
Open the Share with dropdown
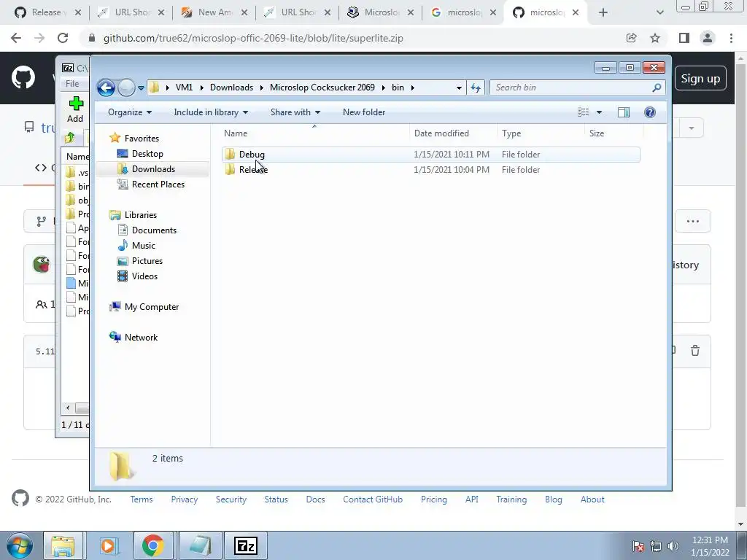(x=295, y=112)
